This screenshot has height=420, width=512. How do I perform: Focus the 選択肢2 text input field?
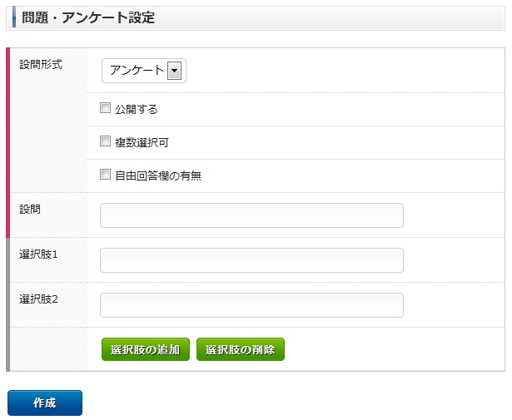(x=251, y=305)
